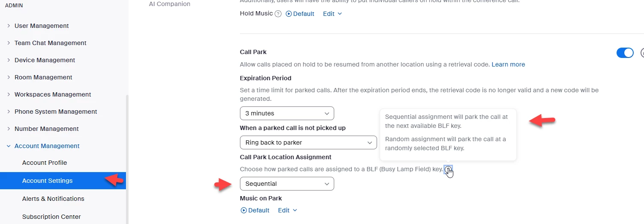Go to Subscription Center
The width and height of the screenshot is (644, 224).
(51, 217)
